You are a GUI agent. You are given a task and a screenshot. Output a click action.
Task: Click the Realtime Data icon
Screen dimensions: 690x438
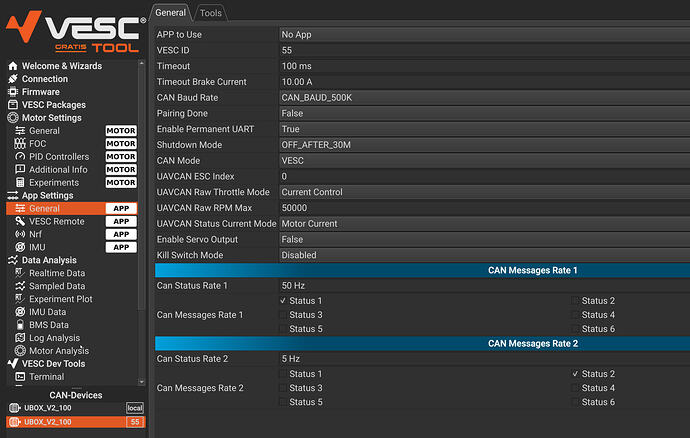(x=20, y=273)
